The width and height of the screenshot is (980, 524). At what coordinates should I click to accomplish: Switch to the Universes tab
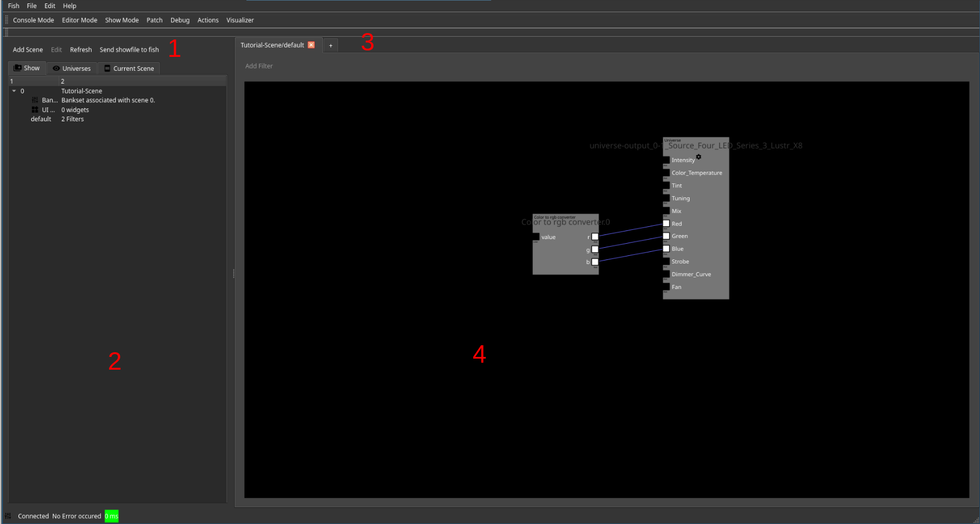72,68
